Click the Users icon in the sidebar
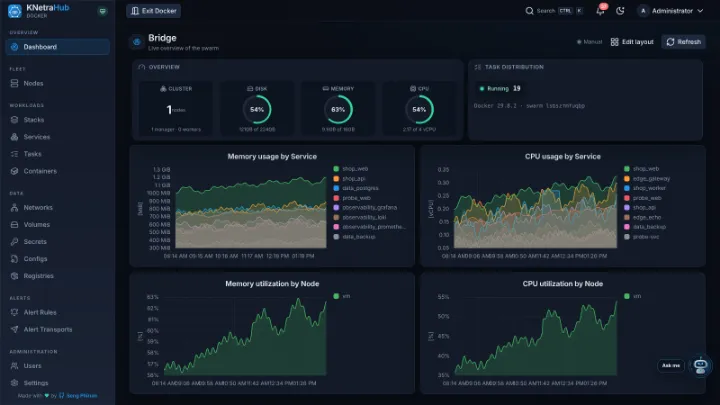The width and height of the screenshot is (720, 405). pyautogui.click(x=15, y=366)
